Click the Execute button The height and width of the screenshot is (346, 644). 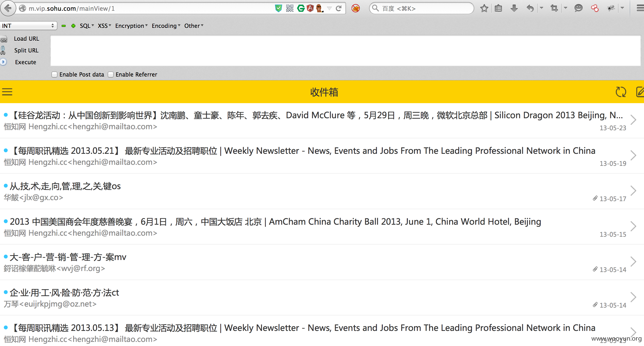tap(26, 62)
